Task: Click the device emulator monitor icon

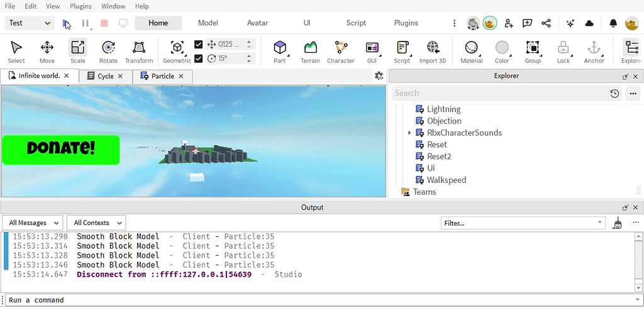Action: click(x=123, y=23)
